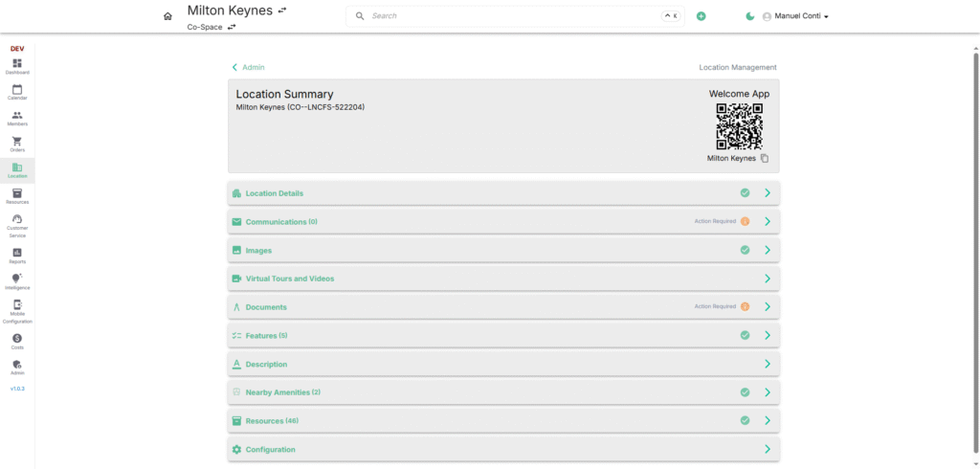
Task: Click the Search input field
Action: (512, 16)
